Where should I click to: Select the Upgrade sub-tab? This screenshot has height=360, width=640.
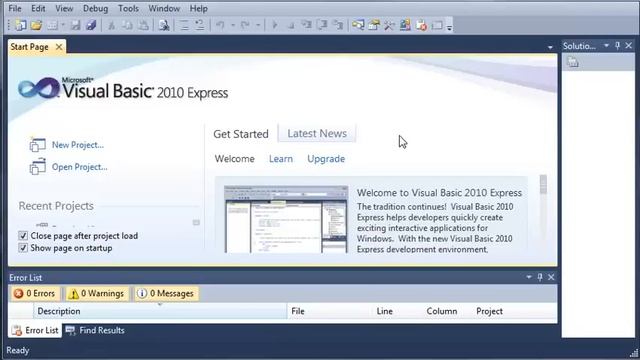pyautogui.click(x=326, y=159)
